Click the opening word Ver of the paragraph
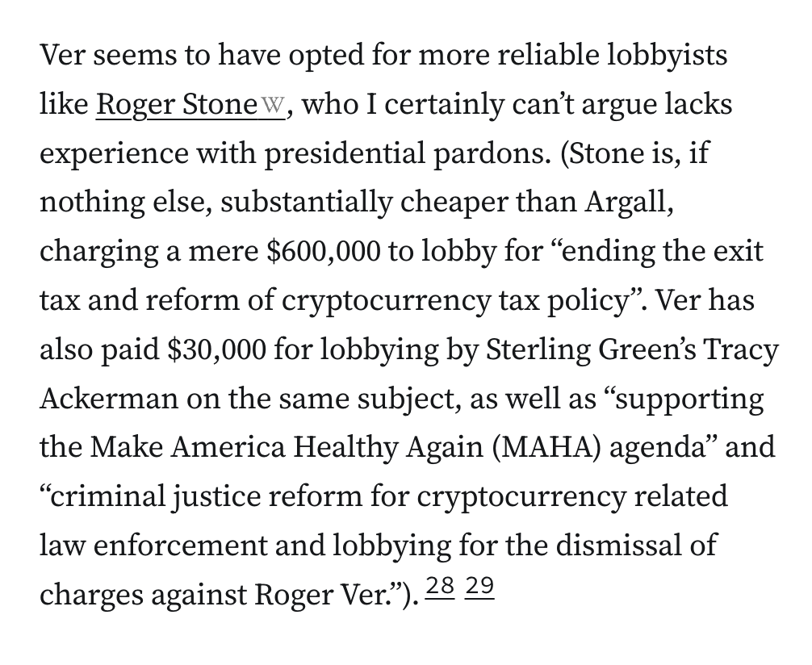Image resolution: width=812 pixels, height=665 pixels. point(61,55)
